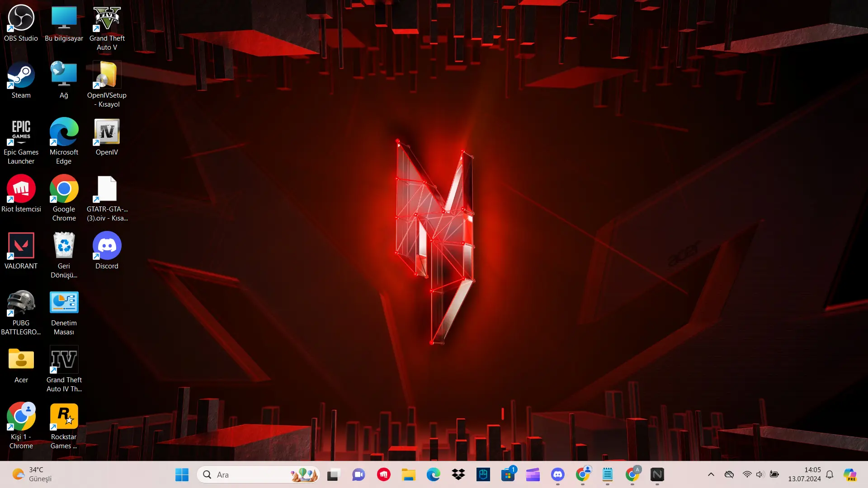868x488 pixels.
Task: Select Grand Theft Auto IV shortcut
Action: tap(64, 370)
